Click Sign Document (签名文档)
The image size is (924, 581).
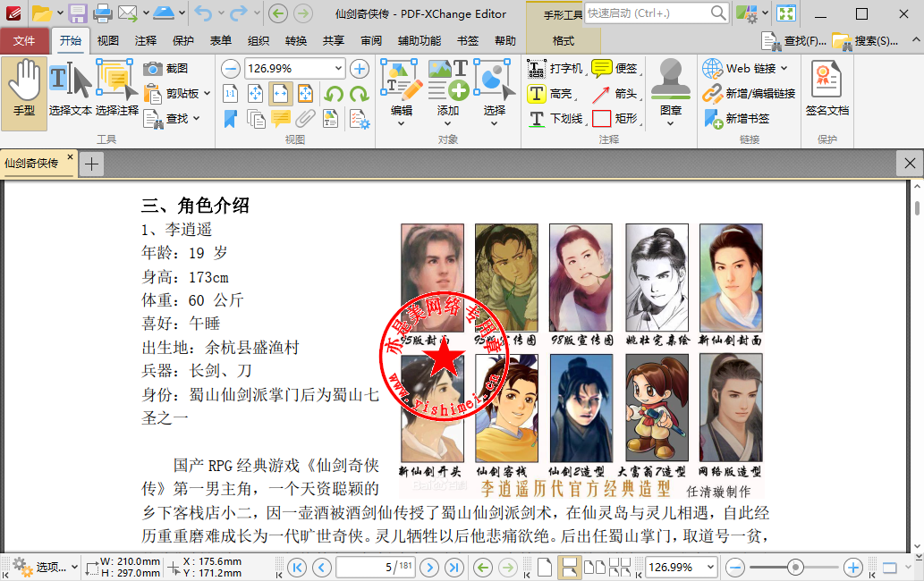pos(827,88)
